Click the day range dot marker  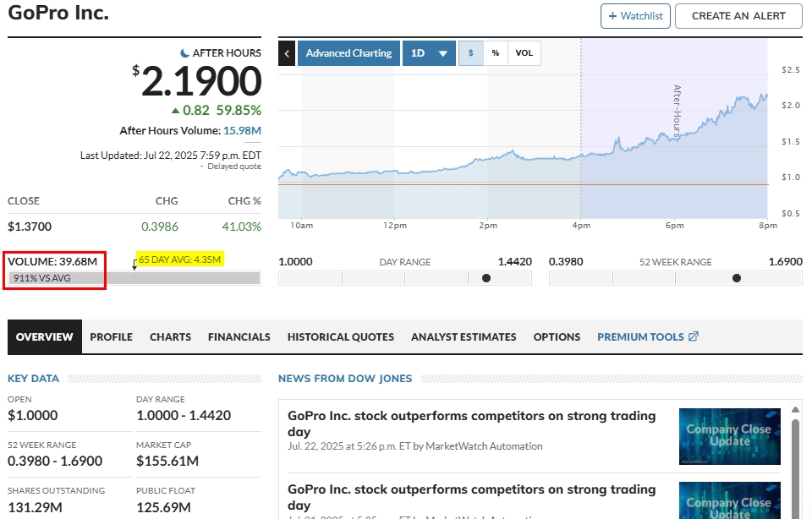pyautogui.click(x=486, y=278)
